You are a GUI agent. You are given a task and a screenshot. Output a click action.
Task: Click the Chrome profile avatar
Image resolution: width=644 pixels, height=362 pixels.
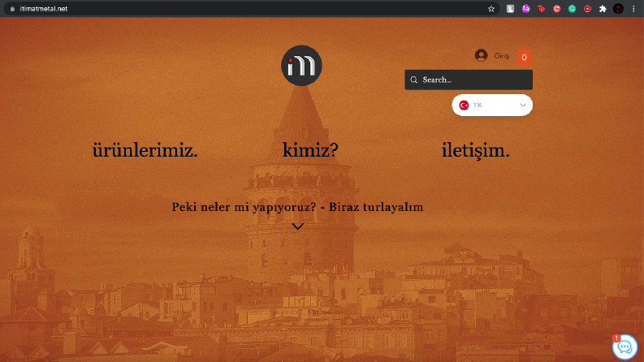618,9
